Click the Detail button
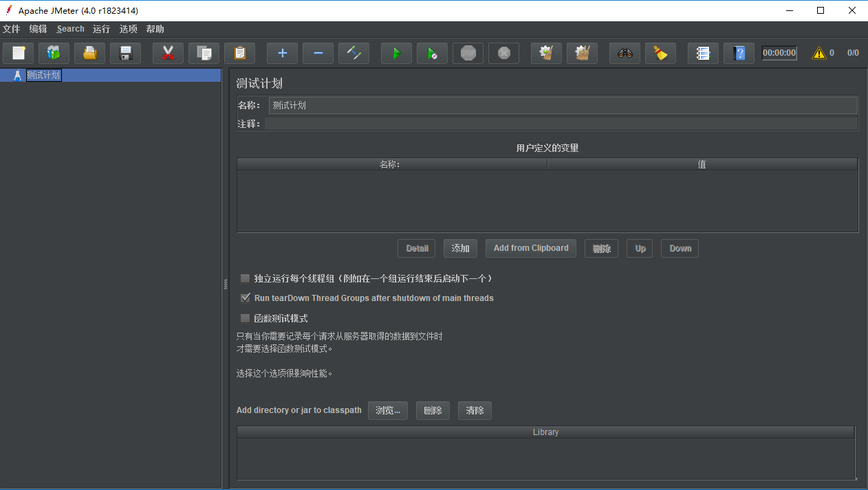 point(417,248)
